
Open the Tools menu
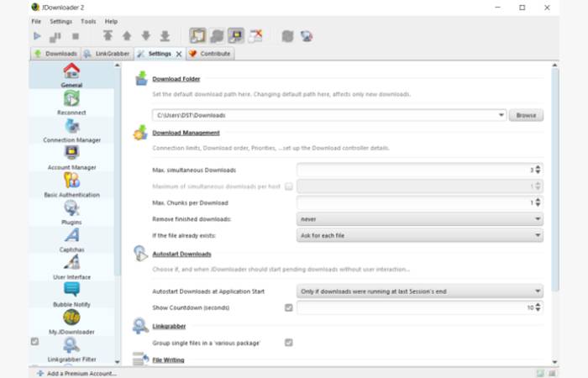click(x=88, y=21)
